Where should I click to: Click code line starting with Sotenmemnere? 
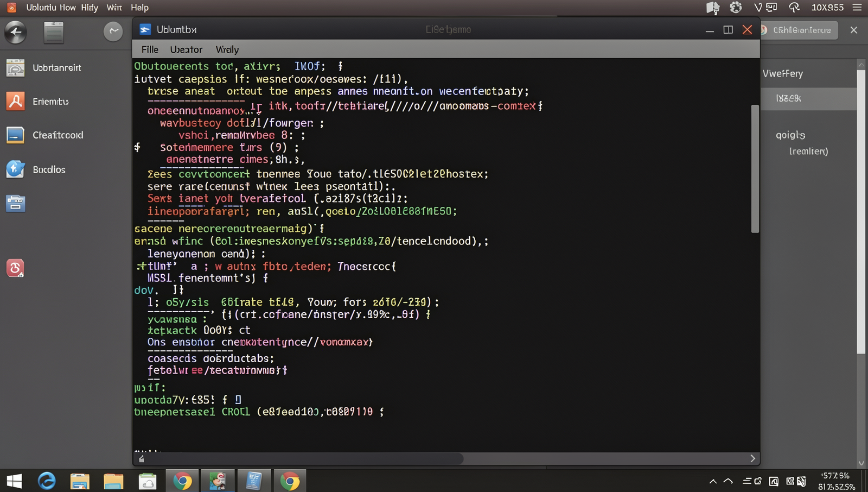(229, 148)
